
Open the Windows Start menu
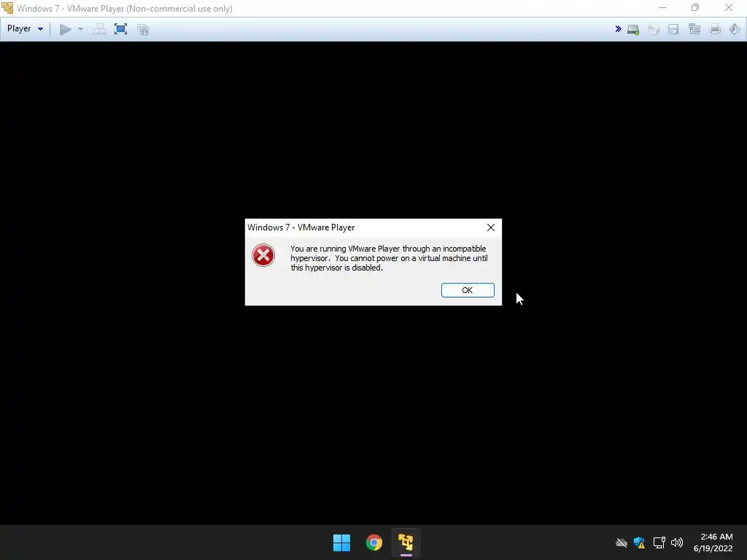[341, 542]
